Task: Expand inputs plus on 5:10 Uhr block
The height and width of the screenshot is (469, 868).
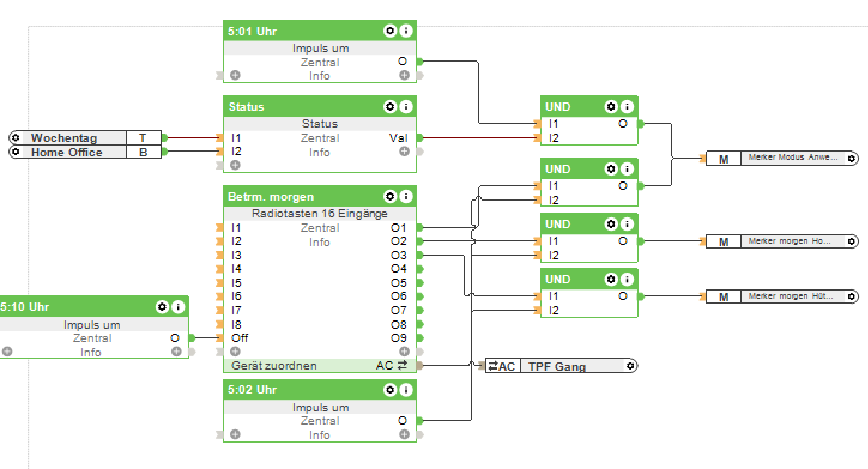Action: coord(7,352)
